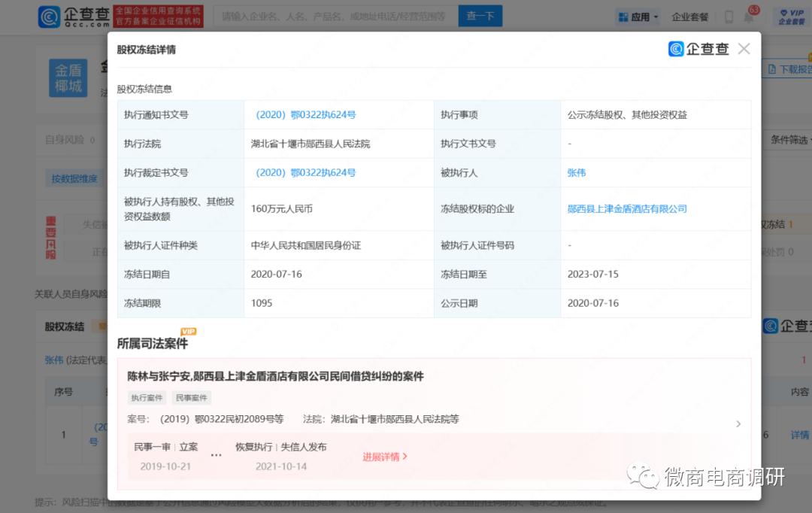812x513 pixels.
Task: Expand the judicial case right chevron
Action: coord(738,424)
